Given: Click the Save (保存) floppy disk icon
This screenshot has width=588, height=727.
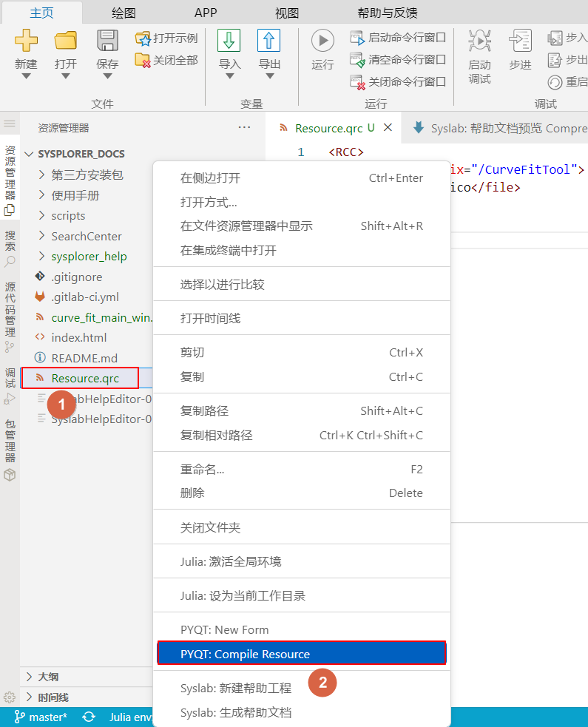Looking at the screenshot, I should point(107,41).
